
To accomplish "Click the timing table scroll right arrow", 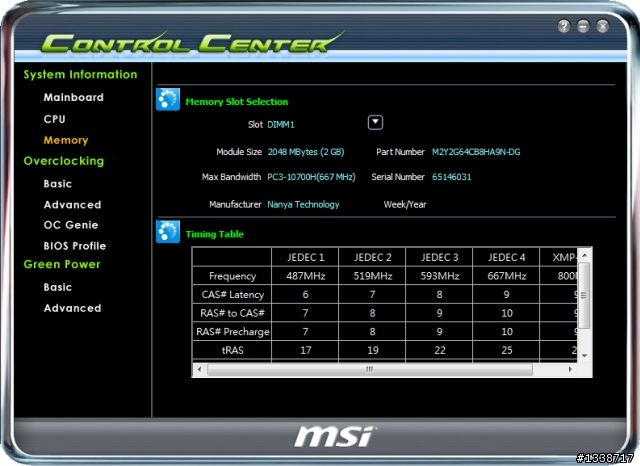I will click(x=570, y=369).
